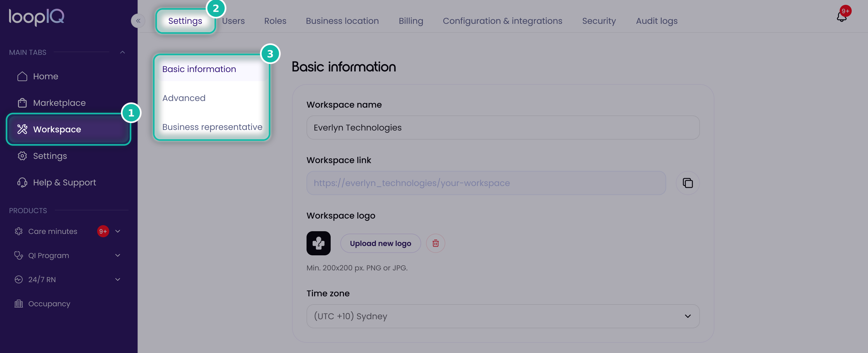Click the Care minutes 9+ badge
The height and width of the screenshot is (353, 868).
click(x=103, y=232)
